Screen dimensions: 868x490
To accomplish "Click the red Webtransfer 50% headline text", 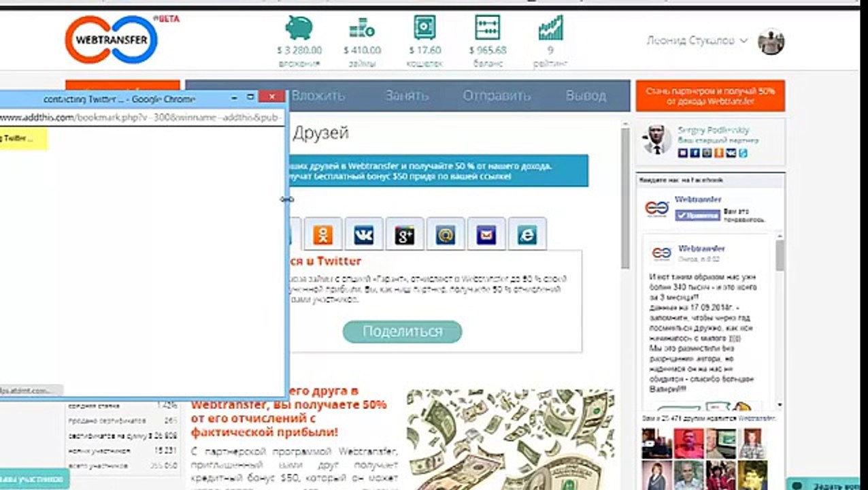I will point(289,411).
